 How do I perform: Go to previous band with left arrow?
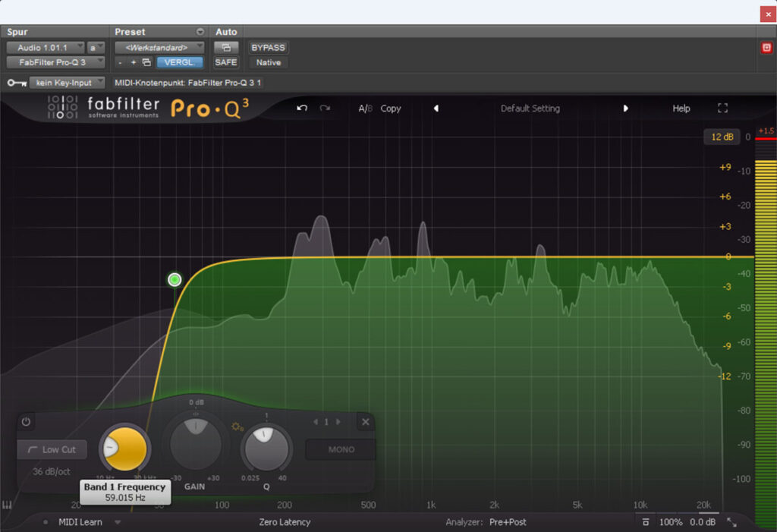pos(315,422)
